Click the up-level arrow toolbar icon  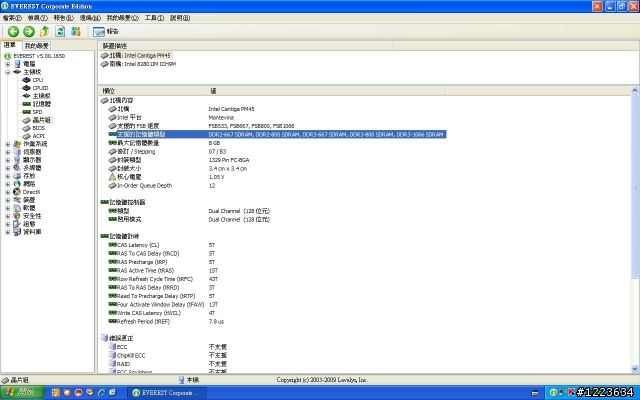pyautogui.click(x=44, y=31)
